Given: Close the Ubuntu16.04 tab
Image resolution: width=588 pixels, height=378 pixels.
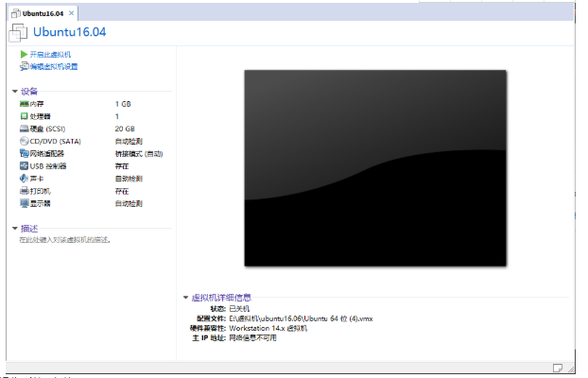Looking at the screenshot, I should coord(71,13).
